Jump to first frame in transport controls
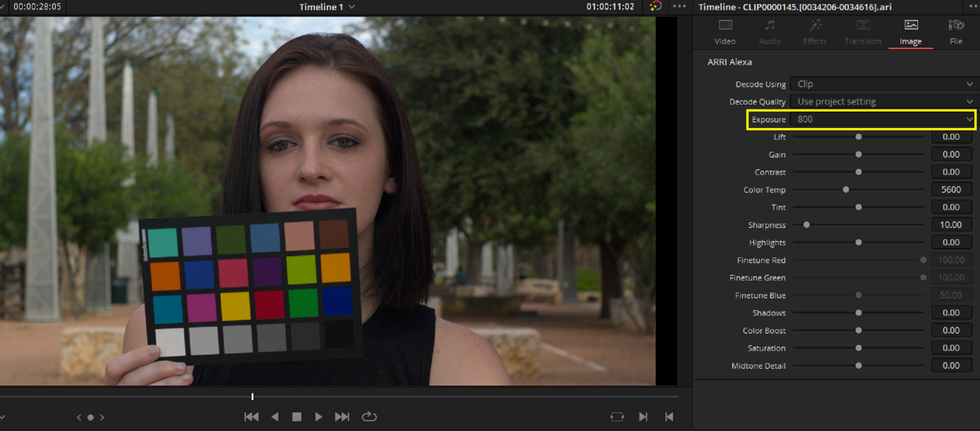980x431 pixels. [x=251, y=416]
